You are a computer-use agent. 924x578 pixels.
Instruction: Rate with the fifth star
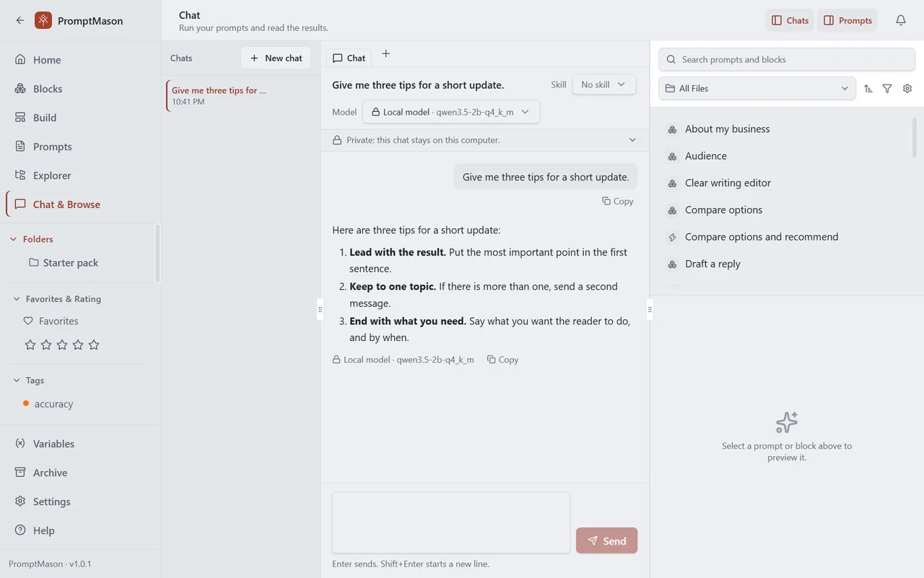(x=94, y=345)
